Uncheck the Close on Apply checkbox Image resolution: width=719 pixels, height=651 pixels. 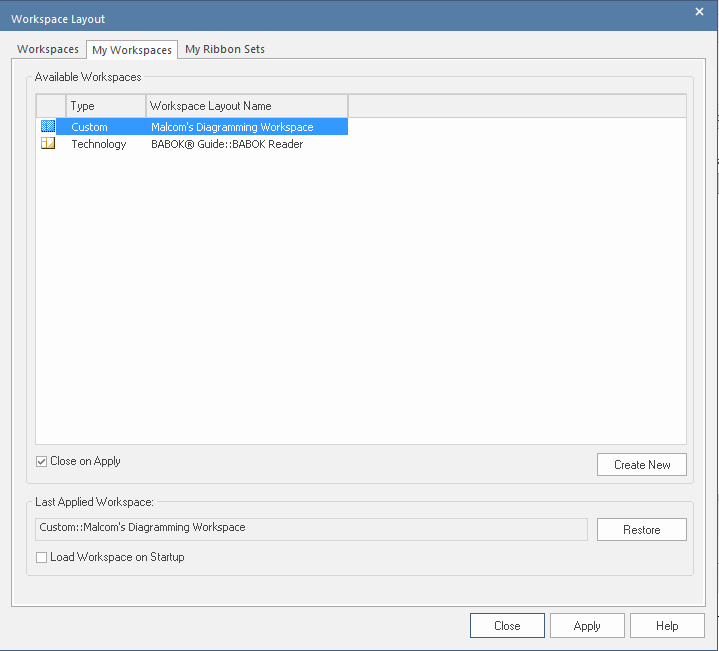(x=42, y=462)
